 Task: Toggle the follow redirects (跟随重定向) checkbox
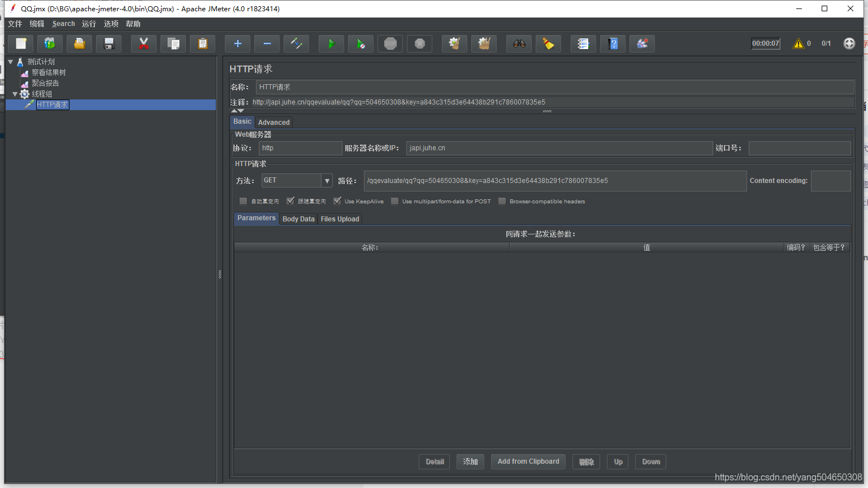pyautogui.click(x=290, y=201)
